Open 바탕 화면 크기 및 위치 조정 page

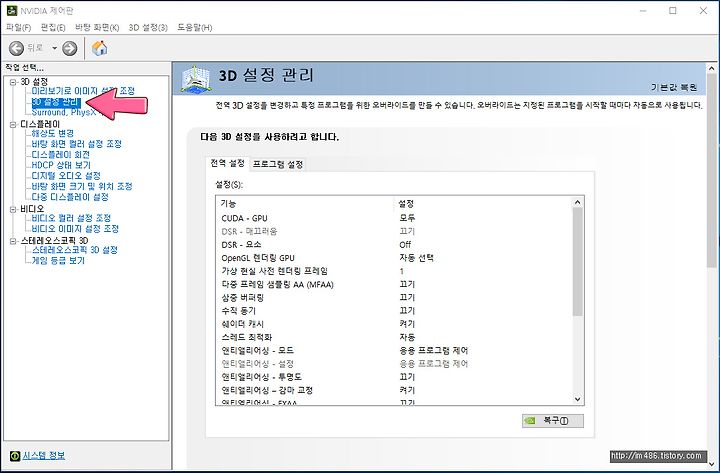pyautogui.click(x=82, y=186)
